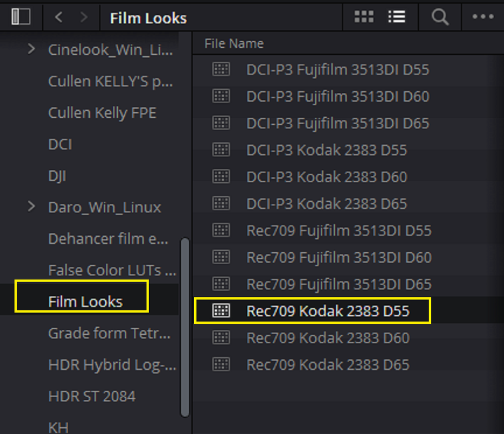
Task: Toggle the folder sidebar panel icon
Action: [21, 17]
